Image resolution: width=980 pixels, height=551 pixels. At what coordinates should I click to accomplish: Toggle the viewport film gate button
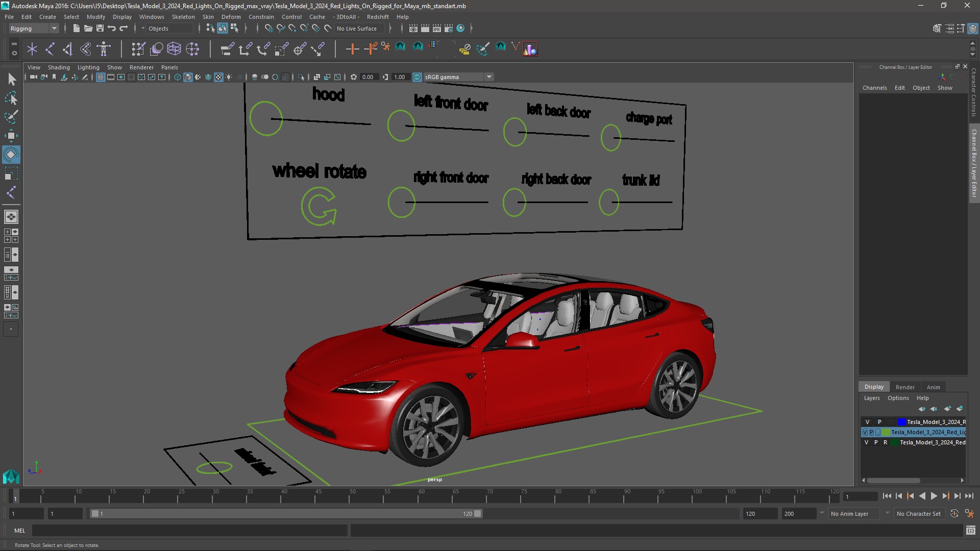point(111,77)
